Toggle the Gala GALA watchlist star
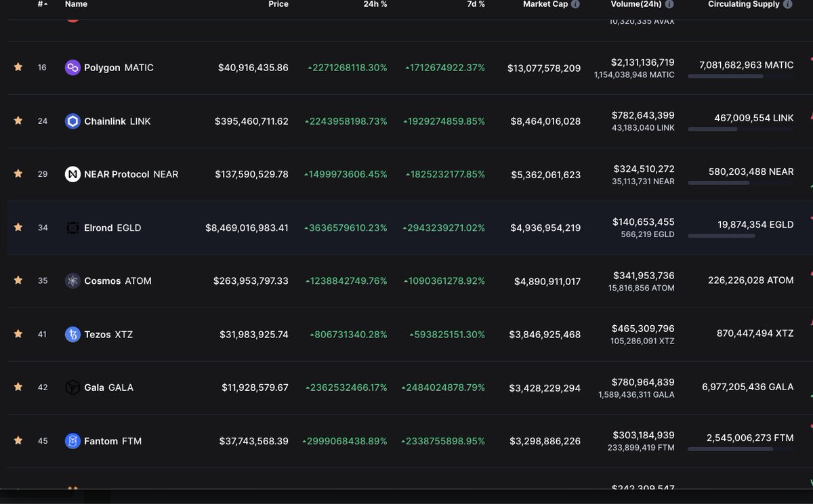The height and width of the screenshot is (504, 813). pyautogui.click(x=18, y=387)
